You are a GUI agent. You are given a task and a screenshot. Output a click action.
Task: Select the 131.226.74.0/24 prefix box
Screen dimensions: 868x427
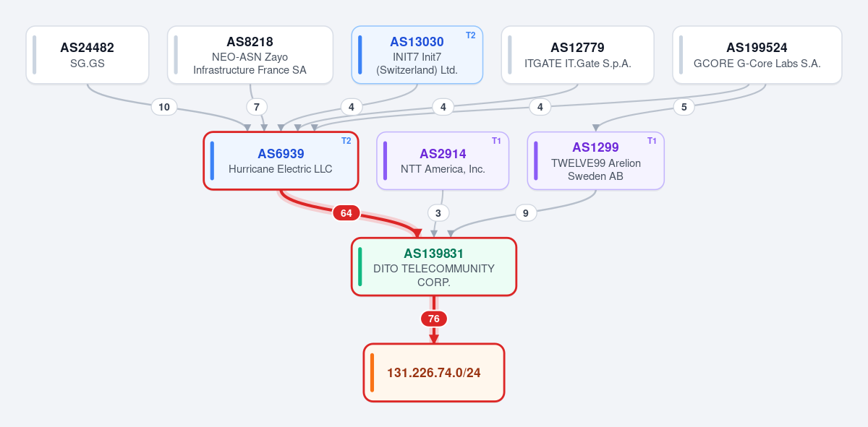point(434,373)
